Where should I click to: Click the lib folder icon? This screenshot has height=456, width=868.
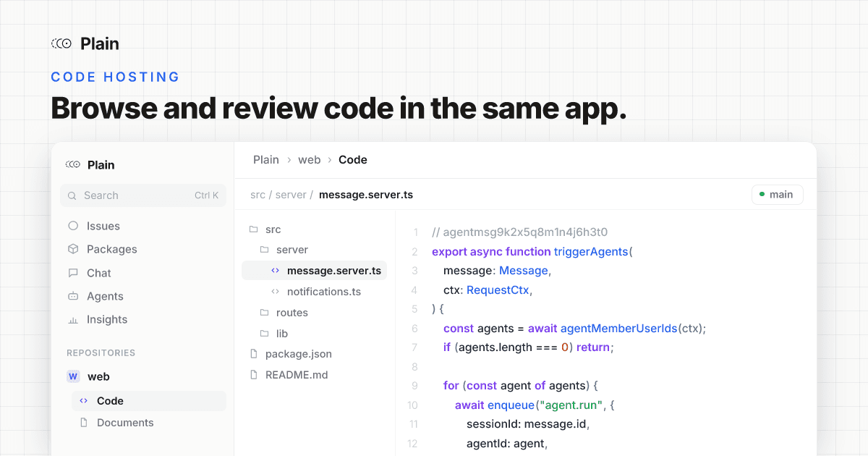point(264,334)
